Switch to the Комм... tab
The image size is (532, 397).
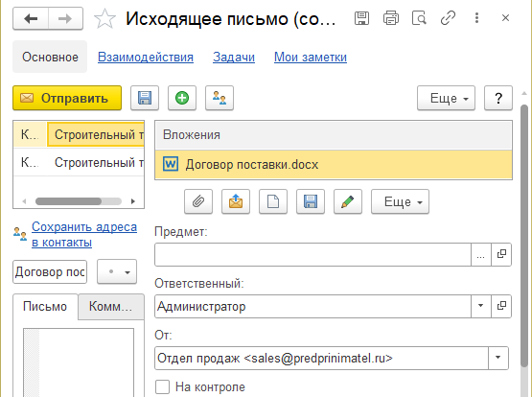tap(110, 307)
